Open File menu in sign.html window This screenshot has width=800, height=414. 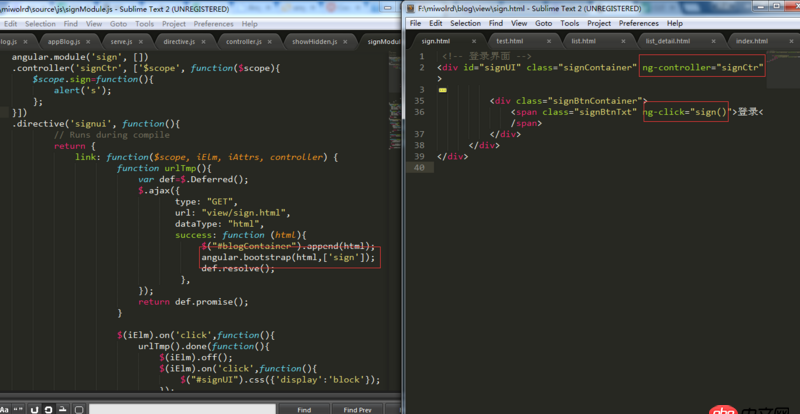(415, 23)
